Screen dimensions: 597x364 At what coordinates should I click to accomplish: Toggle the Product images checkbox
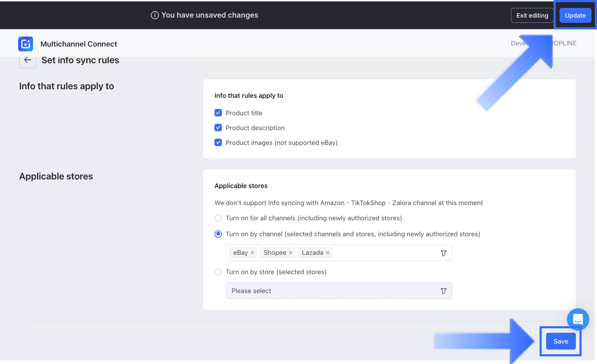[218, 142]
